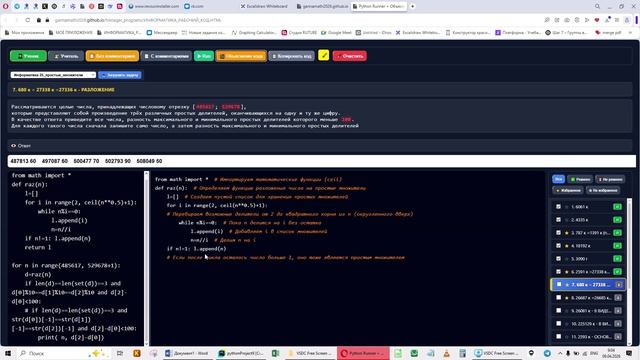Toggle the Ответ eye icon
Viewport: 640px width, 360px height.
point(13,146)
